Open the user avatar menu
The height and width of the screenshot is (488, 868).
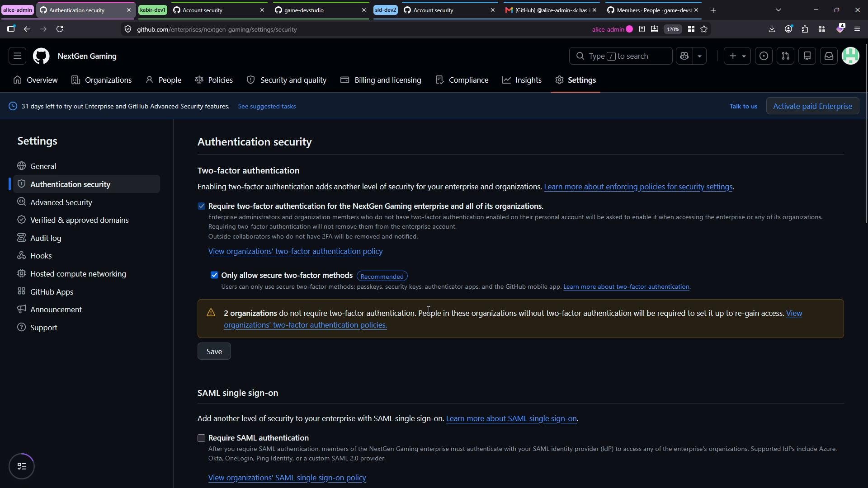[x=850, y=56]
